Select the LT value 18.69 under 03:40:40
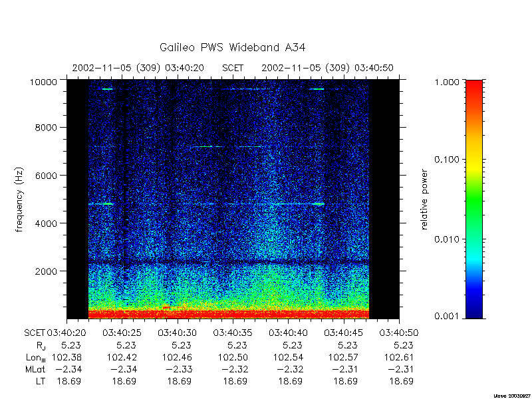The width and height of the screenshot is (532, 399). [x=291, y=381]
